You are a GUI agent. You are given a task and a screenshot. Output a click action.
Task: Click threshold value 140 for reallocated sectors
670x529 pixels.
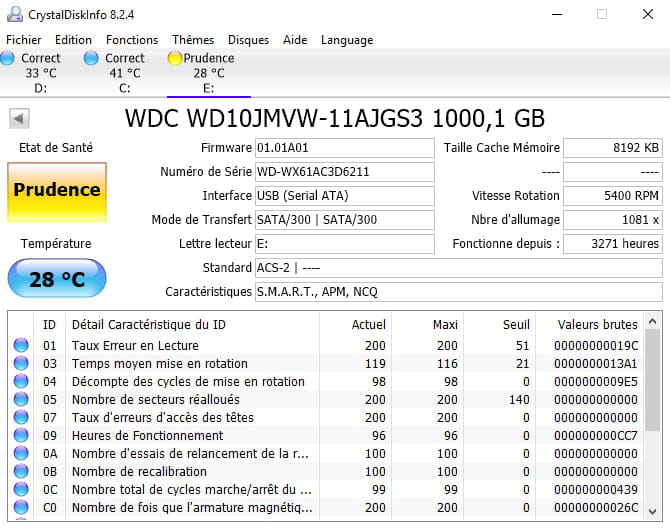[519, 400]
